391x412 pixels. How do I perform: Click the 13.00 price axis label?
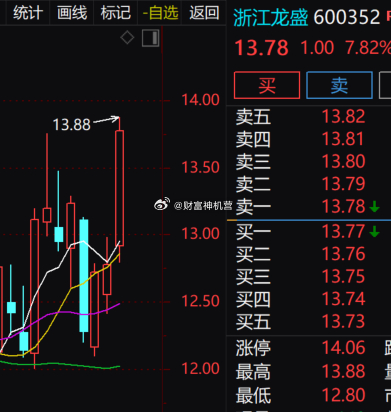click(200, 233)
